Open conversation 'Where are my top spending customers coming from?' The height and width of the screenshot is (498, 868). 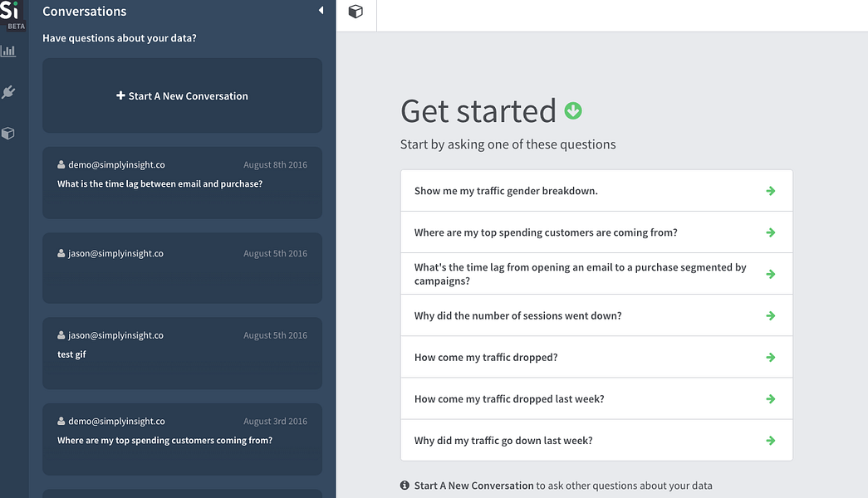pyautogui.click(x=182, y=439)
